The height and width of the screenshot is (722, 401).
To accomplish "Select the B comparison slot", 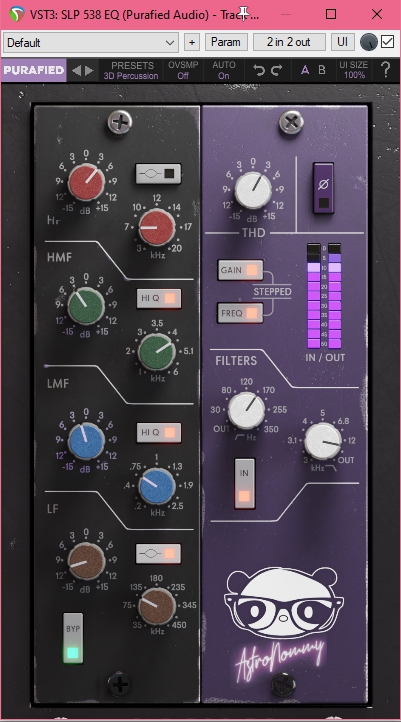I will coord(322,70).
